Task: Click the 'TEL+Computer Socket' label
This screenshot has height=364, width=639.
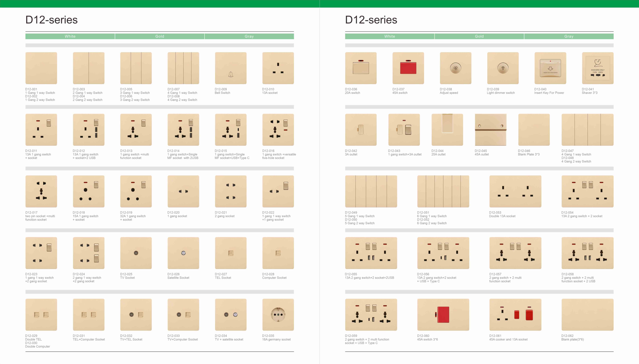Action: pyautogui.click(x=89, y=339)
